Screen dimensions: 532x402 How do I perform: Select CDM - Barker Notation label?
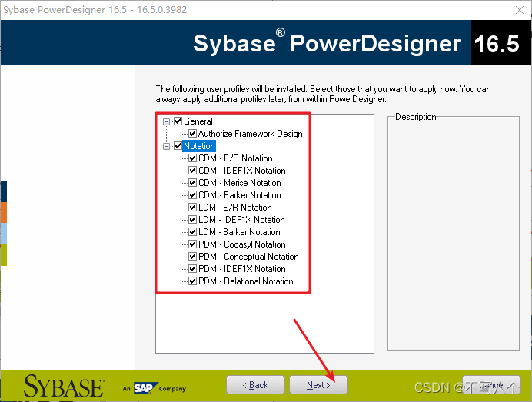click(x=240, y=195)
